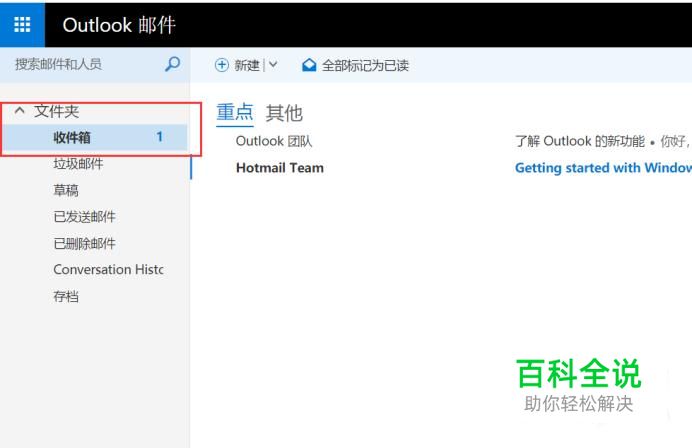
Task: Open the 已发送邮件 folder
Action: (84, 217)
